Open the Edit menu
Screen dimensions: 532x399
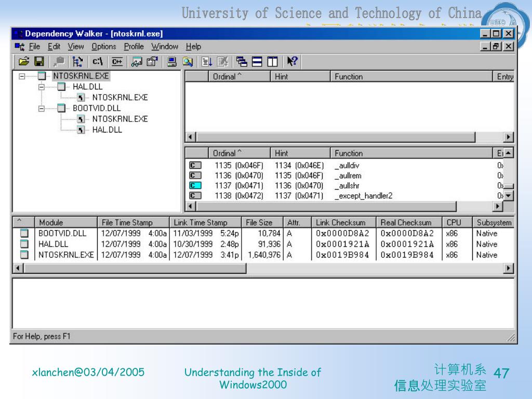54,46
